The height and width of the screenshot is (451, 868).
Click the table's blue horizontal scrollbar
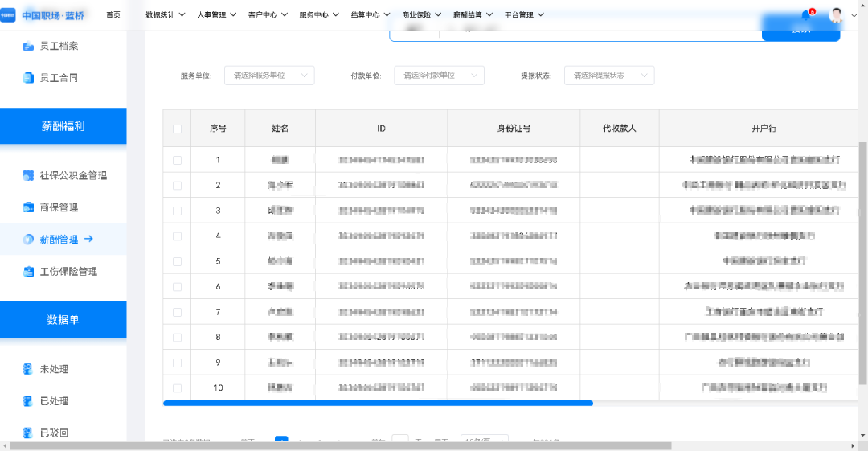378,404
